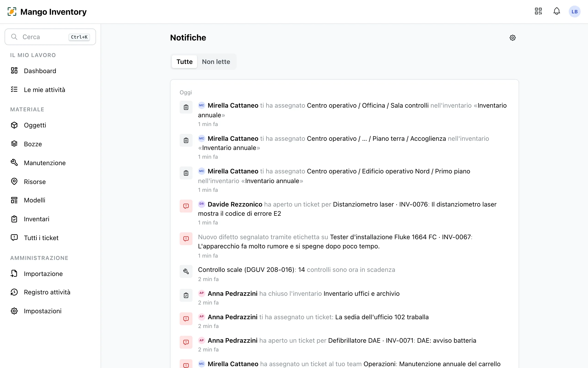Switch to the Non lette tab

click(x=216, y=62)
